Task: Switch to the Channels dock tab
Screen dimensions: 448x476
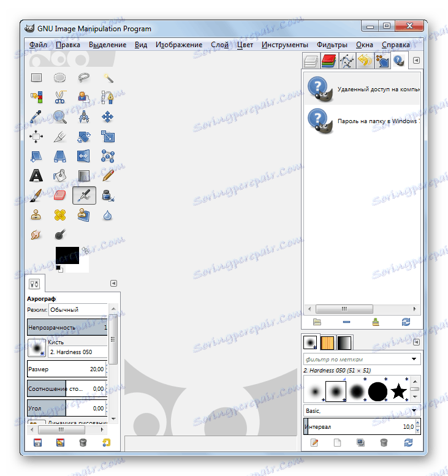Action: (329, 61)
